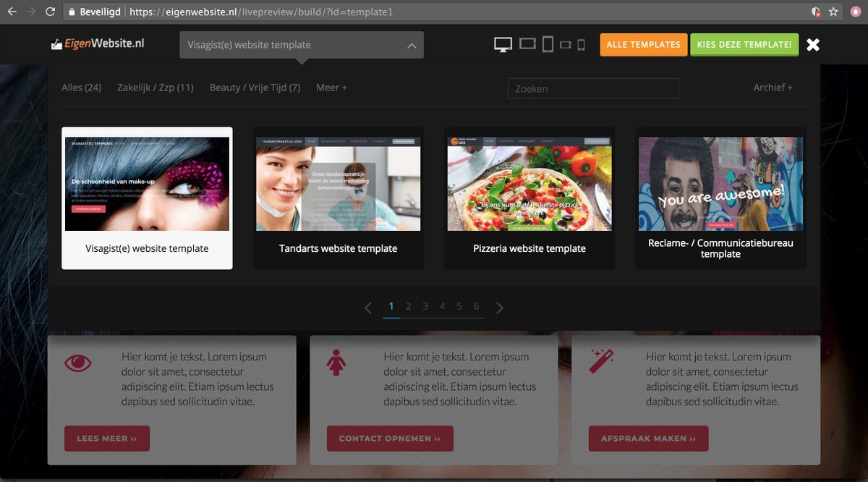
Task: Switch to landscape tablet preview icon
Action: [x=527, y=45]
